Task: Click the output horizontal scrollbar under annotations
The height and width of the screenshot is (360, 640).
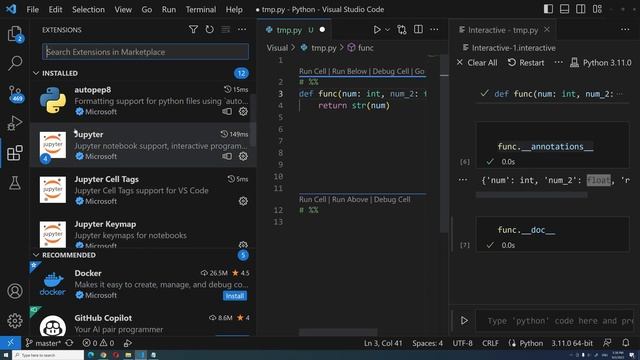Action: click(531, 195)
